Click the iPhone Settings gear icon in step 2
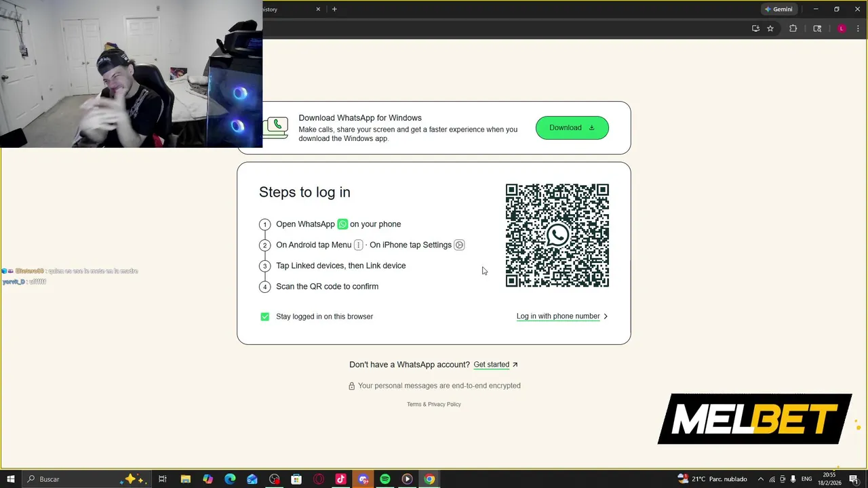The image size is (868, 488). click(x=459, y=245)
